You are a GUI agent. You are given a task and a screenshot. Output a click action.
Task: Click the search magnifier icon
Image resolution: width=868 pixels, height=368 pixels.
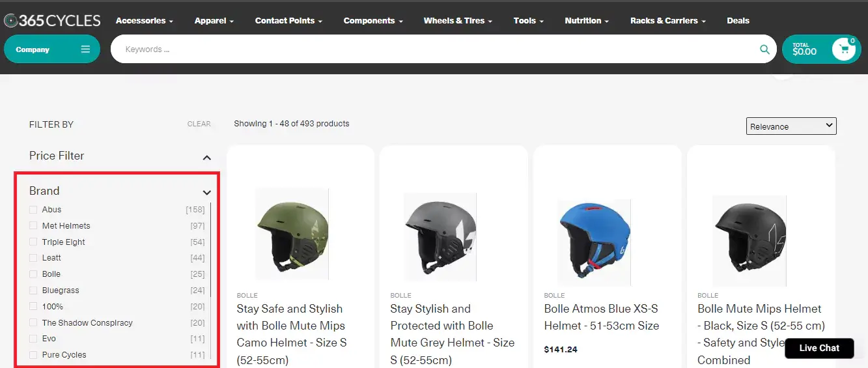click(x=764, y=50)
